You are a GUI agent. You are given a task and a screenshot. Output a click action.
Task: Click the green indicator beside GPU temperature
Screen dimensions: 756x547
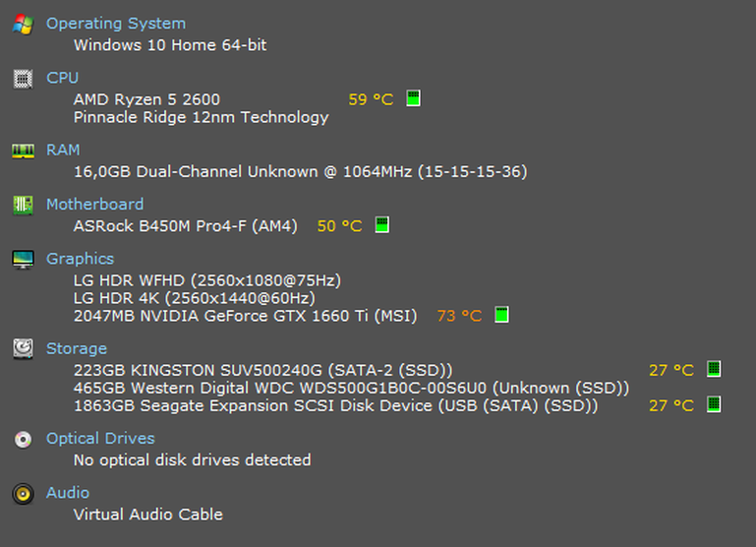click(x=501, y=316)
